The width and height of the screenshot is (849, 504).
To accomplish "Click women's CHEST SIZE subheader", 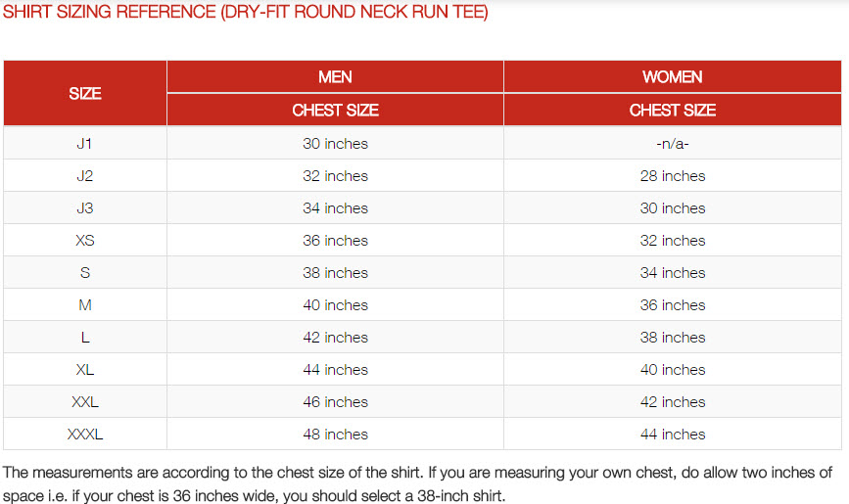I will pyautogui.click(x=673, y=110).
